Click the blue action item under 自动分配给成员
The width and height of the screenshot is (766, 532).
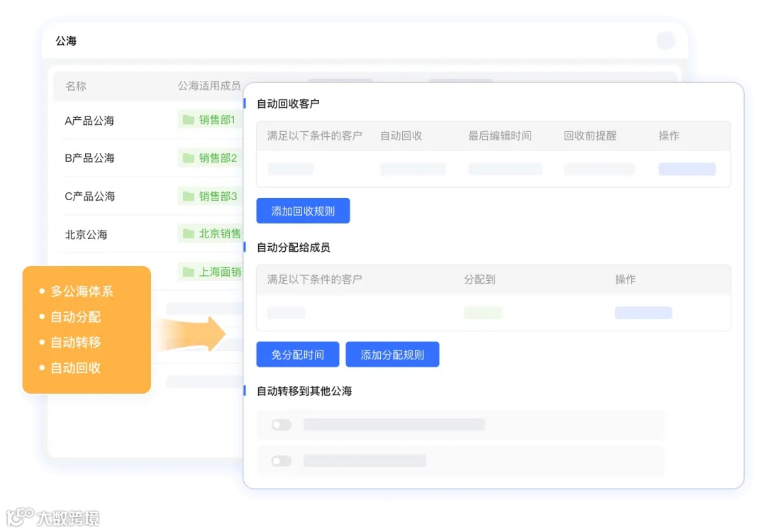[643, 312]
